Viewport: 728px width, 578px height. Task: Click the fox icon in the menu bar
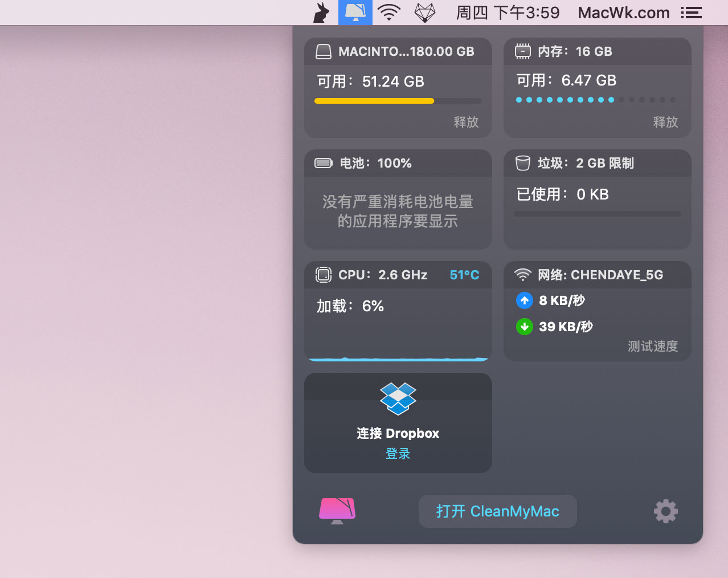[425, 12]
